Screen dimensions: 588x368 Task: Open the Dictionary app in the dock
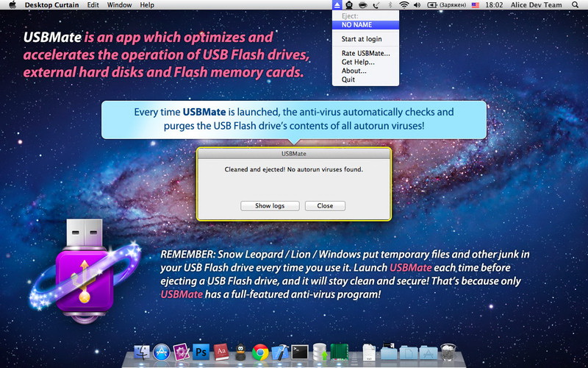tap(220, 352)
